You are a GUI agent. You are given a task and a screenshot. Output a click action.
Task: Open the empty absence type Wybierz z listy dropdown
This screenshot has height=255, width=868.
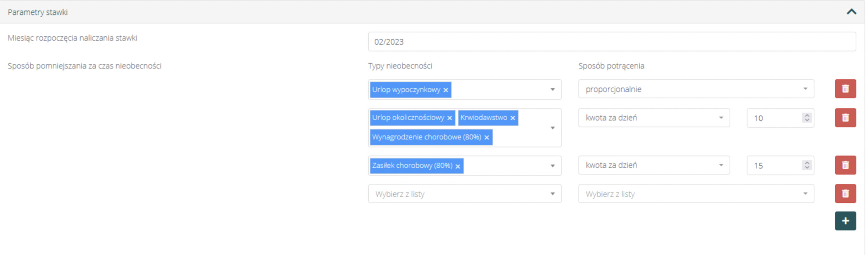(464, 194)
